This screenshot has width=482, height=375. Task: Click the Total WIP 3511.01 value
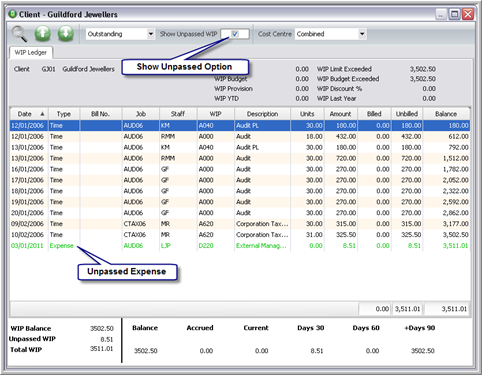(102, 349)
